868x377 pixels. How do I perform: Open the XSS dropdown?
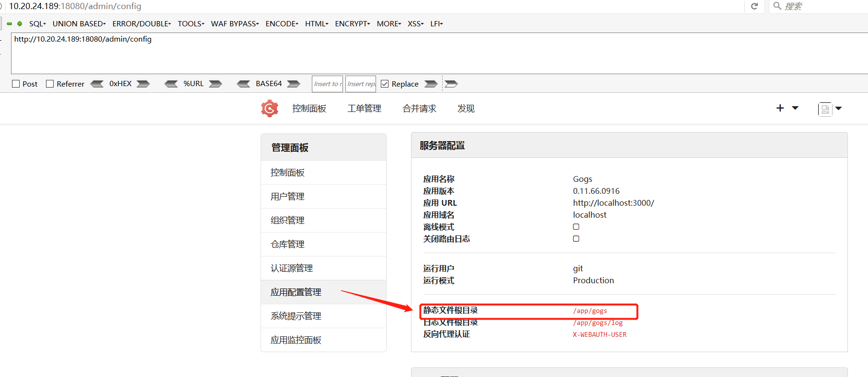pyautogui.click(x=416, y=23)
